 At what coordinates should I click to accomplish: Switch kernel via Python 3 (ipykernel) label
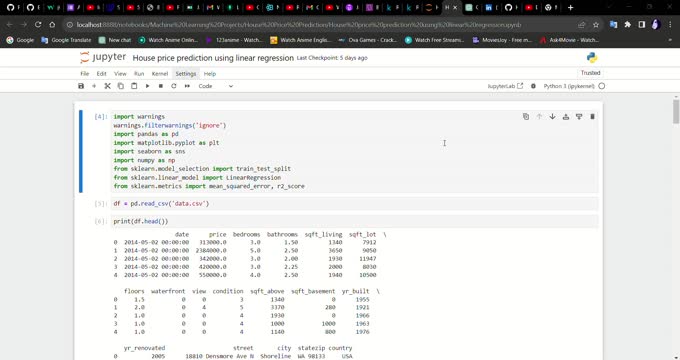click(x=569, y=86)
